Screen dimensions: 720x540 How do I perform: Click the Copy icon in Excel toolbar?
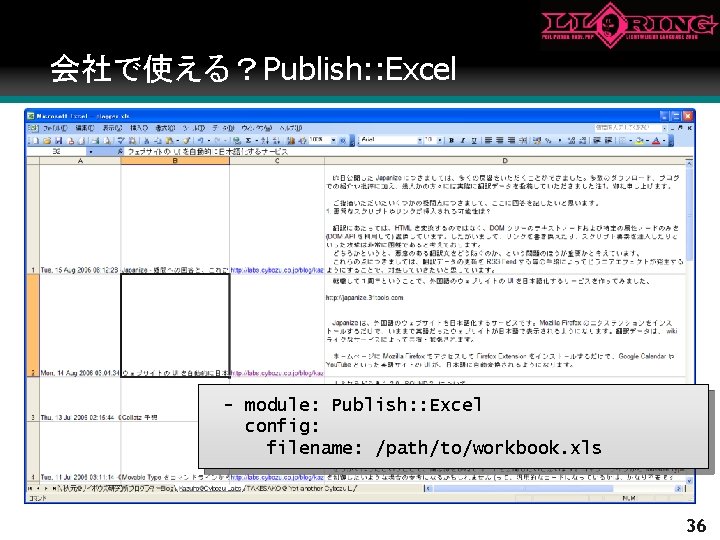158,141
